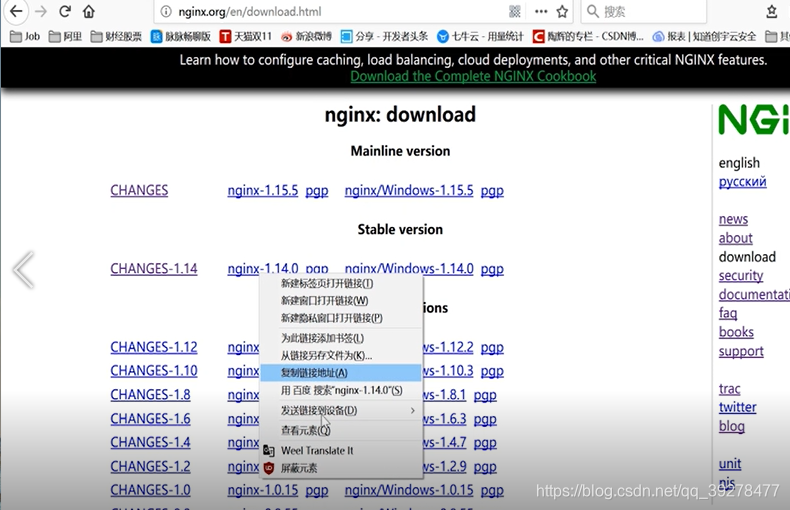Open the about sidebar link
Image resolution: width=790 pixels, height=510 pixels.
pos(736,238)
